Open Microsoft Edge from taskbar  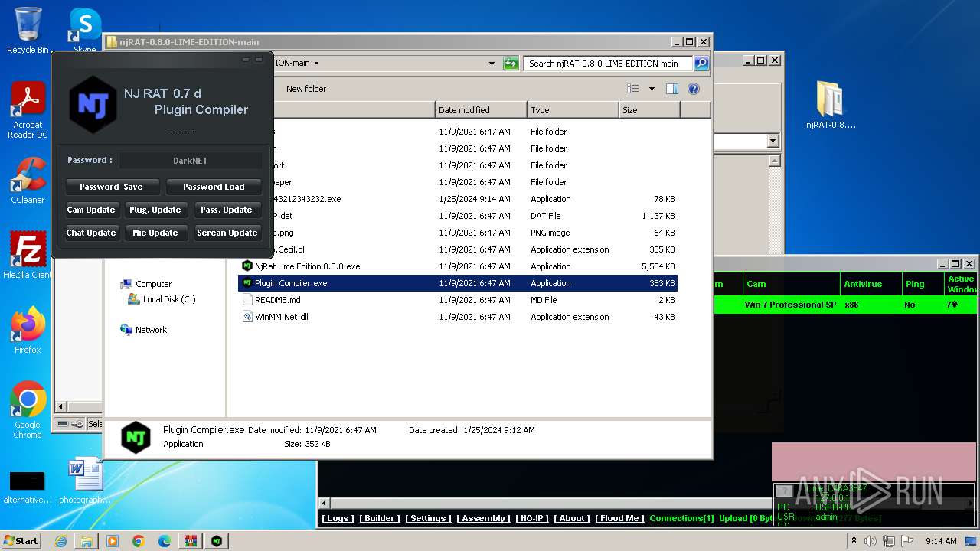tap(165, 541)
